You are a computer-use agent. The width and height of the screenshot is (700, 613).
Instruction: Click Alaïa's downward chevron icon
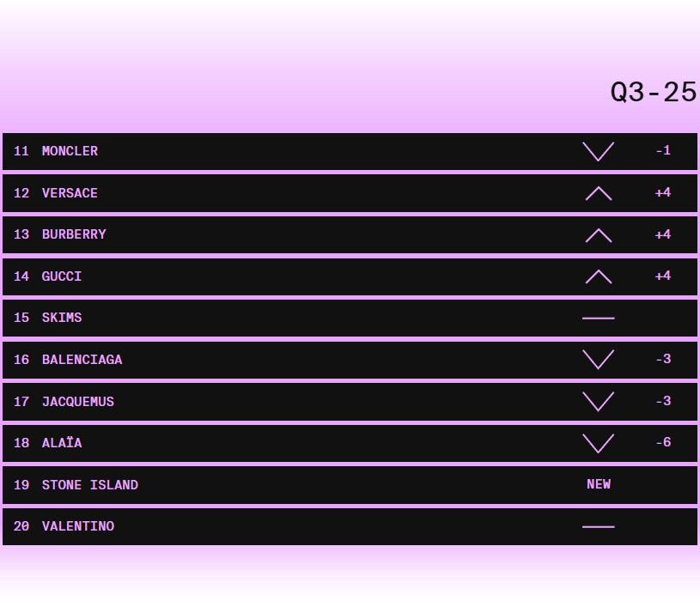coord(598,443)
